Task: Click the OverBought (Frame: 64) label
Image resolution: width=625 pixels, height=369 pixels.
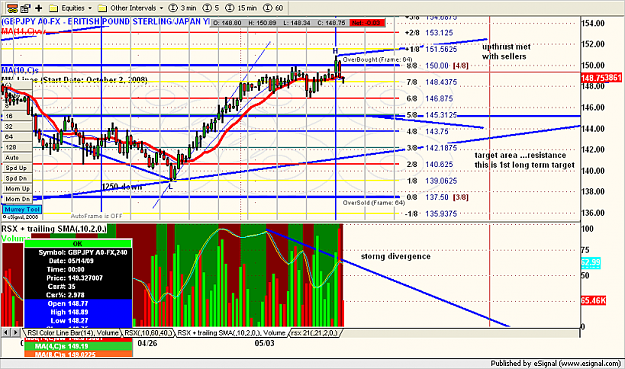Action: pyautogui.click(x=377, y=59)
